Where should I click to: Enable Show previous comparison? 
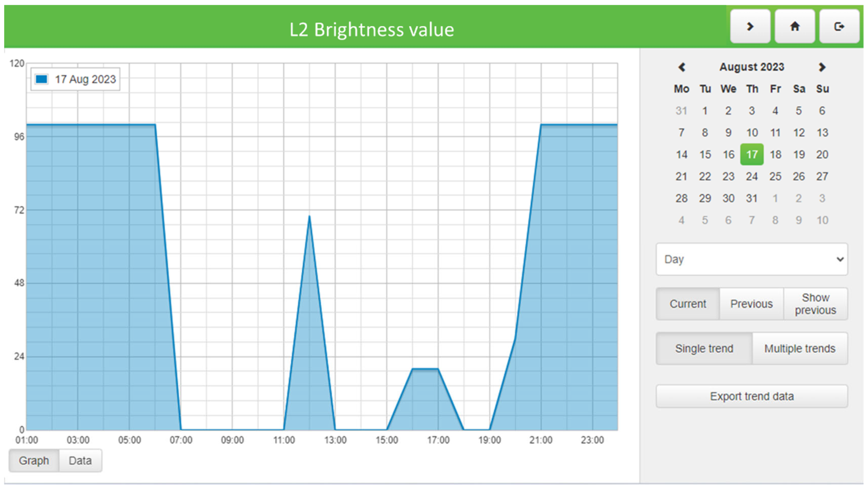click(815, 304)
